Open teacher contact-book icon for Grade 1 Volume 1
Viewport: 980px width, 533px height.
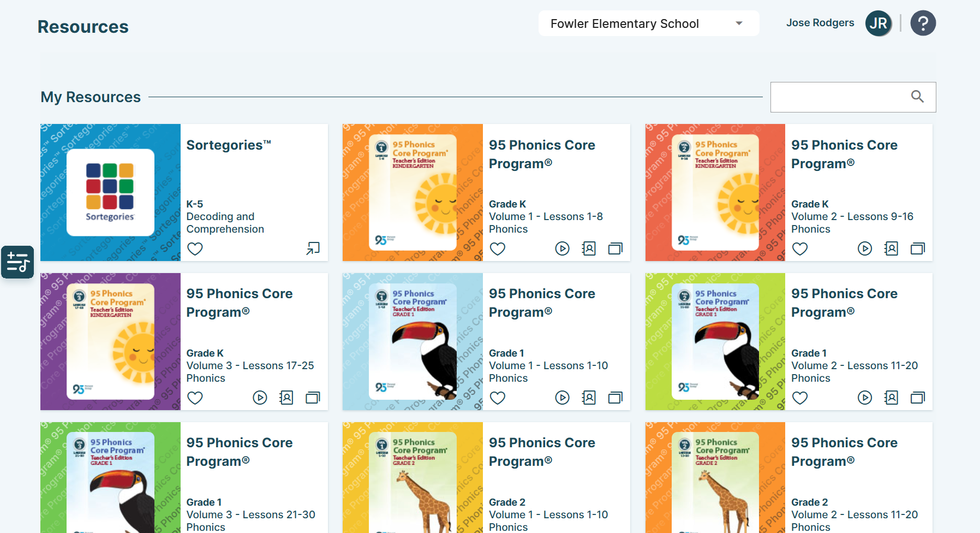pyautogui.click(x=589, y=398)
